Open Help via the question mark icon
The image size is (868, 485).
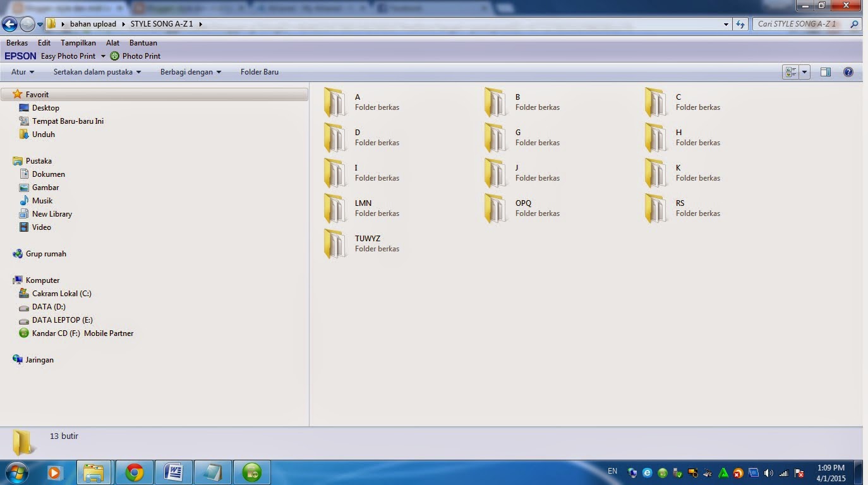point(848,71)
